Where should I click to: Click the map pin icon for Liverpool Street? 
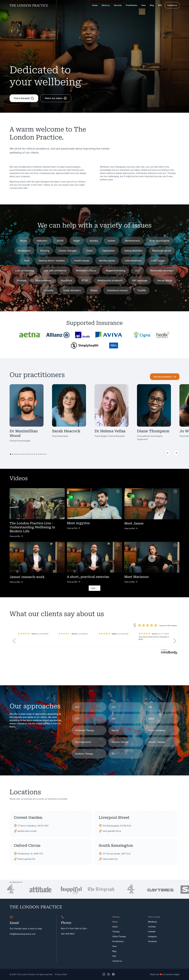(x=100, y=826)
